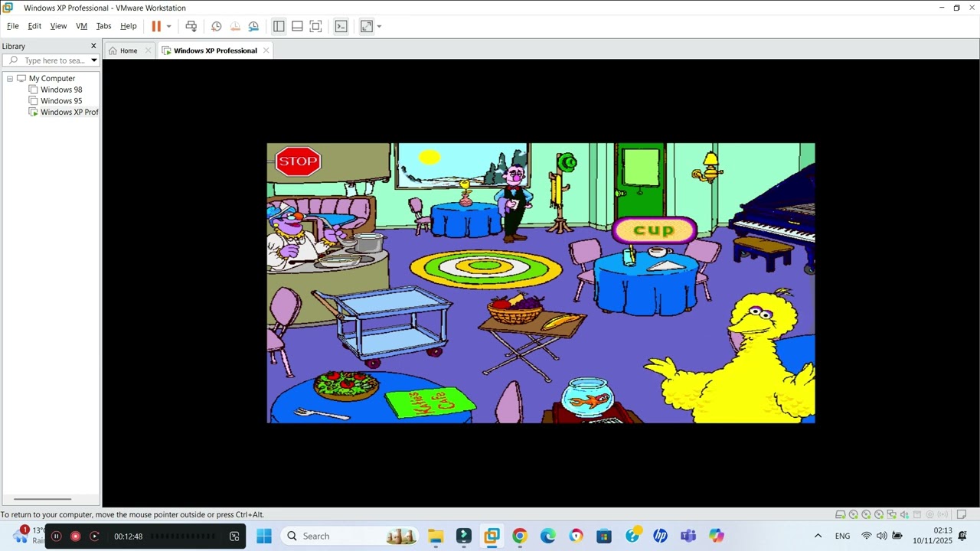Click the pot on the kitchen counter

pos(367,243)
